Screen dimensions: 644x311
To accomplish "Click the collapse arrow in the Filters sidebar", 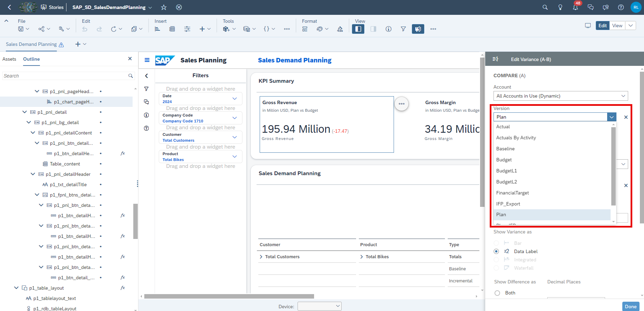I will (146, 76).
